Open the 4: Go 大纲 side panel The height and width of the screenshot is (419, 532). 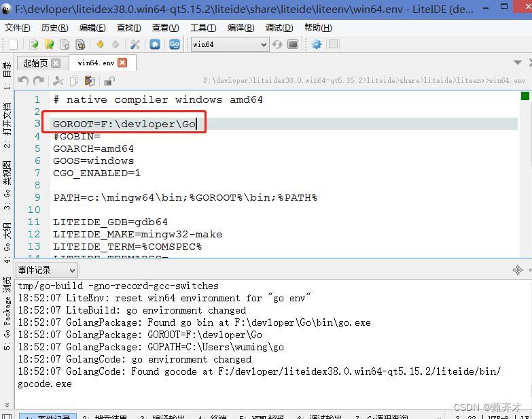coord(7,243)
